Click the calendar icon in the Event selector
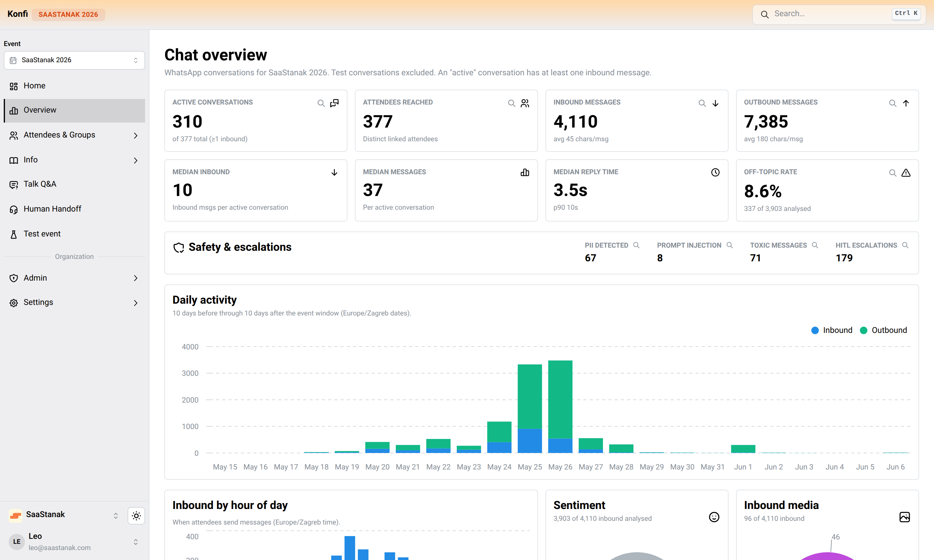The image size is (934, 560). tap(13, 60)
